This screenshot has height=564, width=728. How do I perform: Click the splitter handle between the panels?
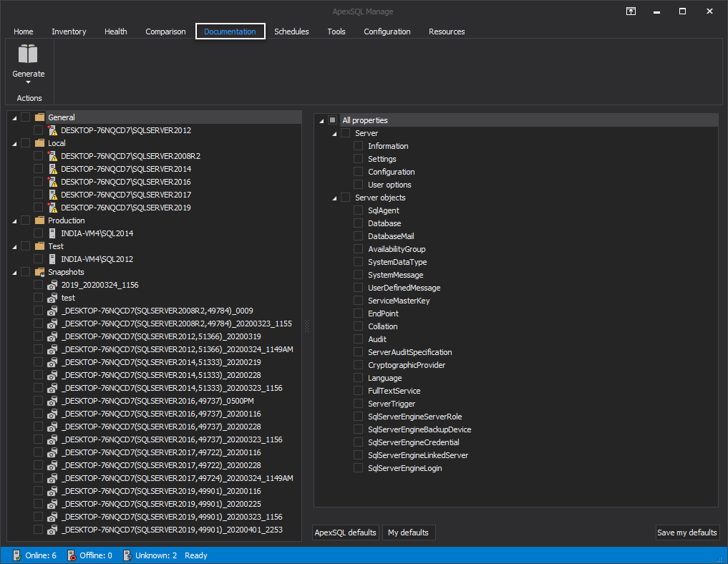point(307,326)
